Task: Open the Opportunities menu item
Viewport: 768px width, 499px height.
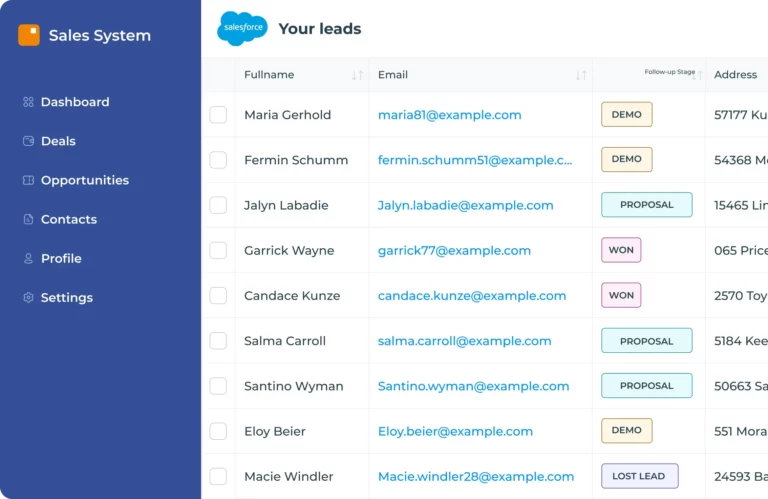Action: coord(84,180)
